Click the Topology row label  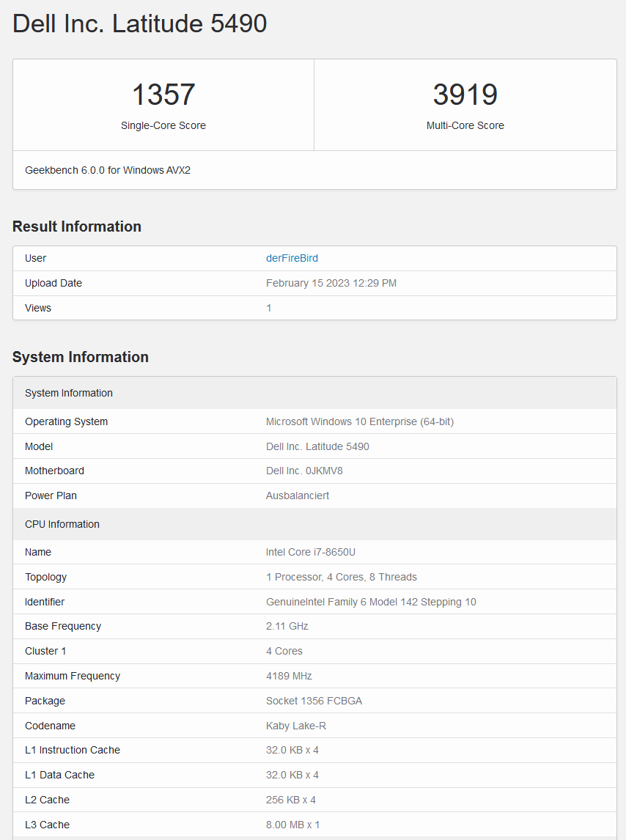(x=45, y=577)
